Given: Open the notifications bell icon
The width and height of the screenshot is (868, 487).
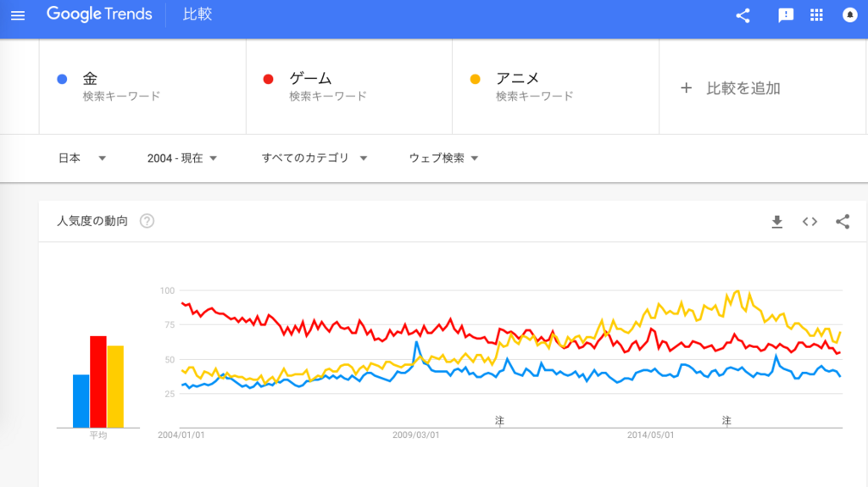Looking at the screenshot, I should pos(849,15).
